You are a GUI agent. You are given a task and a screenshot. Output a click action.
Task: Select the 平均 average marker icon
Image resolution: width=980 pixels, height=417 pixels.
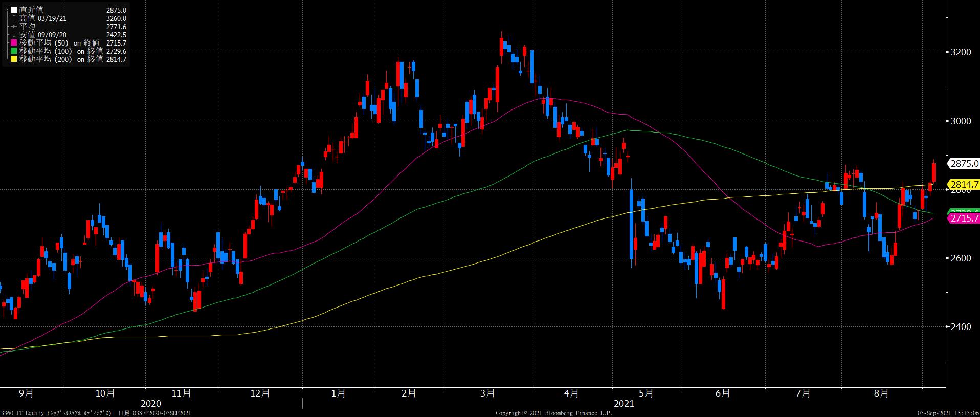coord(14,27)
